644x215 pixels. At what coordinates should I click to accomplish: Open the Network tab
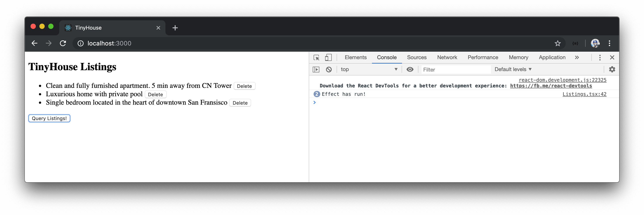click(x=447, y=57)
